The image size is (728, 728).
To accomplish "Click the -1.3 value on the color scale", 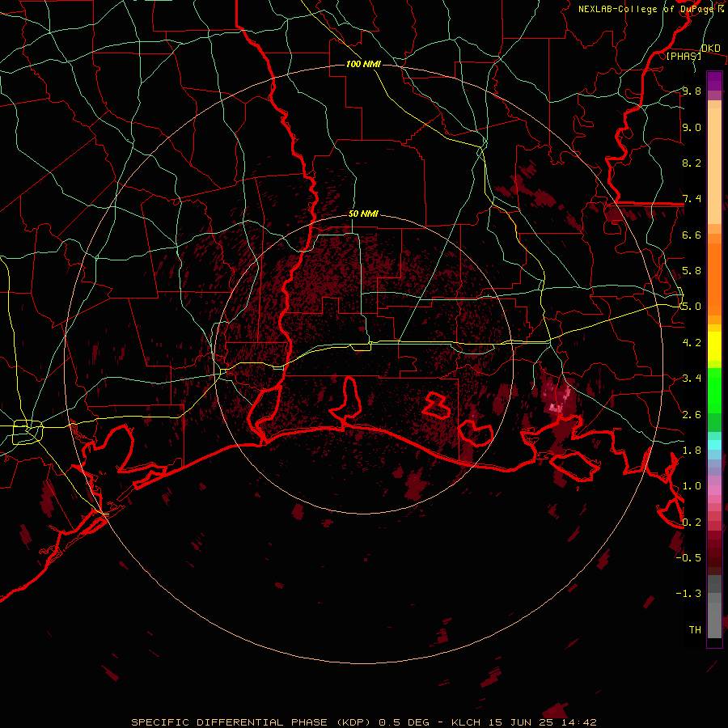I will [x=688, y=594].
